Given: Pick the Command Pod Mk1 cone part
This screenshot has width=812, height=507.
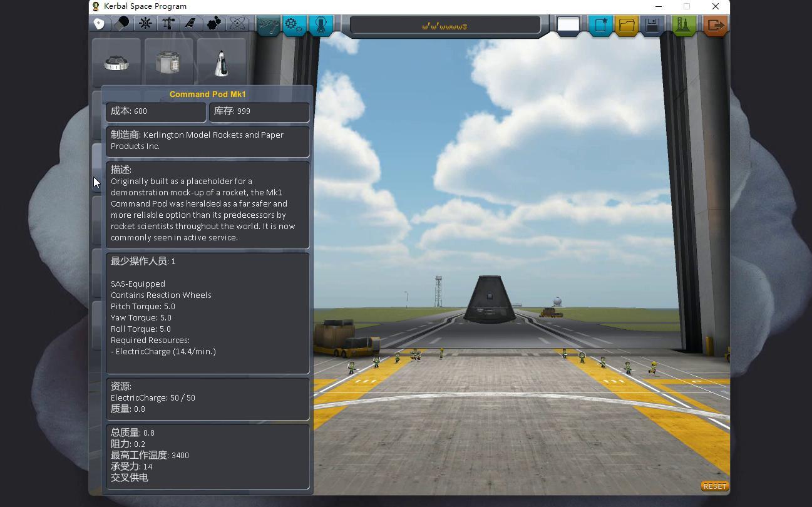Looking at the screenshot, I should (221, 63).
